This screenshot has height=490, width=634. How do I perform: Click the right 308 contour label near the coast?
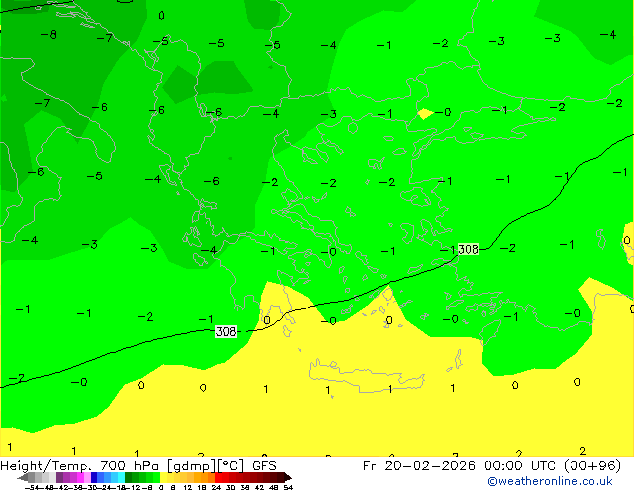tap(469, 249)
